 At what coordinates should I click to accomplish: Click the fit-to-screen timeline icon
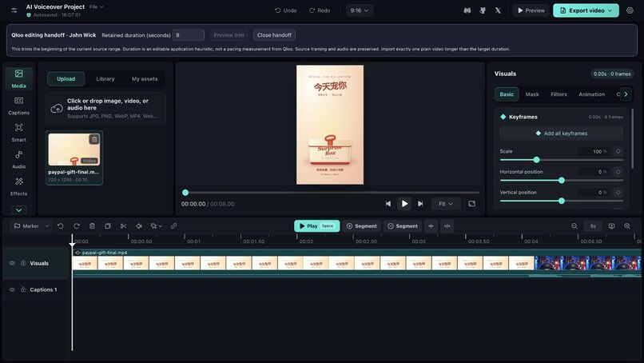[x=611, y=226]
